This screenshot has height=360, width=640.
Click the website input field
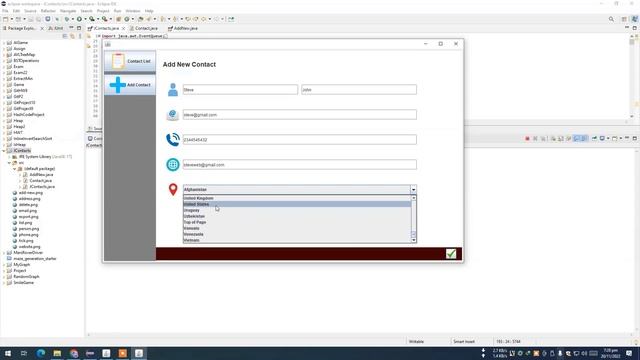pyautogui.click(x=300, y=164)
